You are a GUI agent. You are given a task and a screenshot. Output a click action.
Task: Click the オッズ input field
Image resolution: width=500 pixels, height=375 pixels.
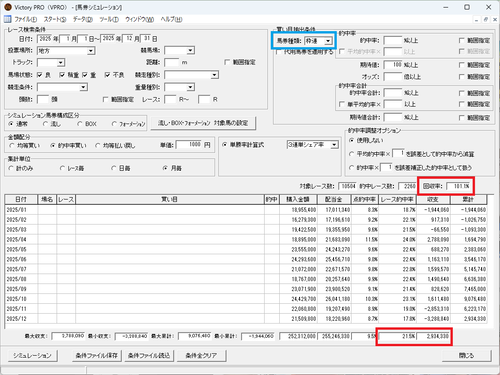[x=393, y=77]
